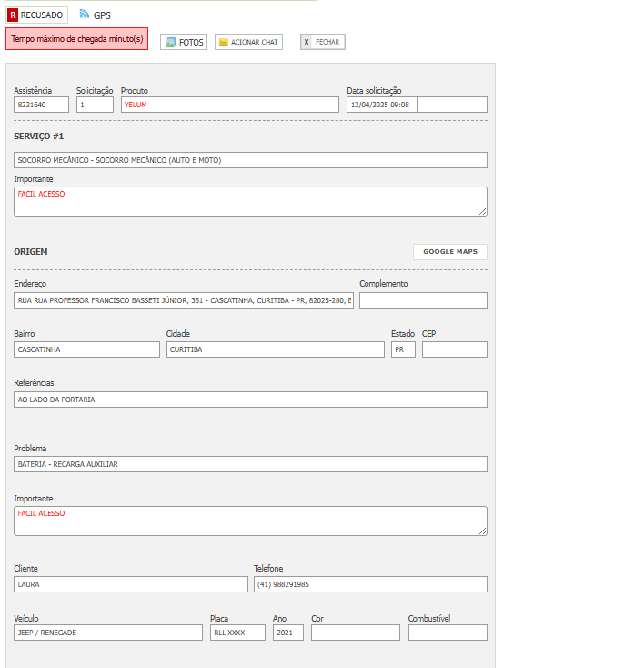Select the Bairro field with Cascatinha
The height and width of the screenshot is (668, 644).
(x=86, y=349)
